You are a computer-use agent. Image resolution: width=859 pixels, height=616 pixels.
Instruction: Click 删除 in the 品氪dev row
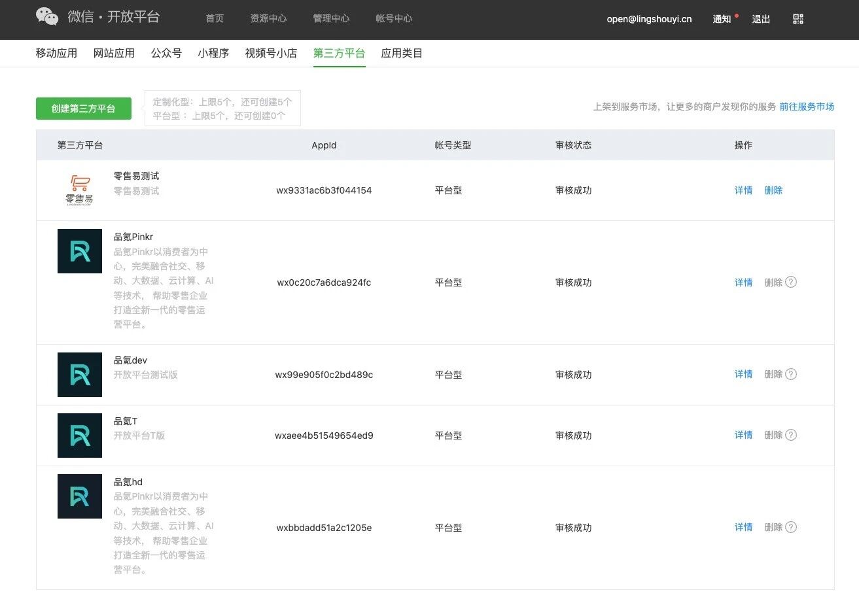773,374
